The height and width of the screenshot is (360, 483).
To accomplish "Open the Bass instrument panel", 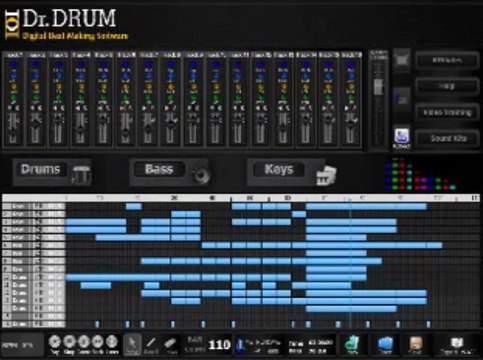I will pyautogui.click(x=169, y=172).
